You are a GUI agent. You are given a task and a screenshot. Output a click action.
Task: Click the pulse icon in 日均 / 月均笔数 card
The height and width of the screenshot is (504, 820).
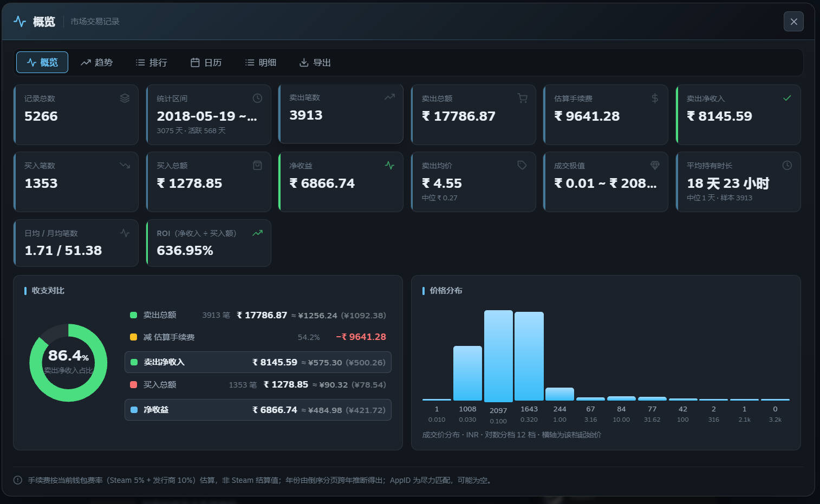point(125,233)
